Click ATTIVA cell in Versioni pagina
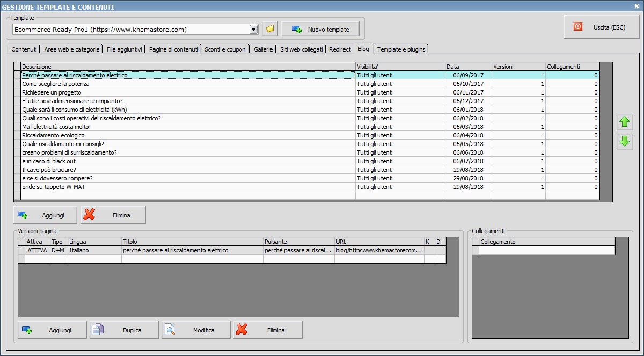Screen dimensions: 644x356 click(38, 250)
